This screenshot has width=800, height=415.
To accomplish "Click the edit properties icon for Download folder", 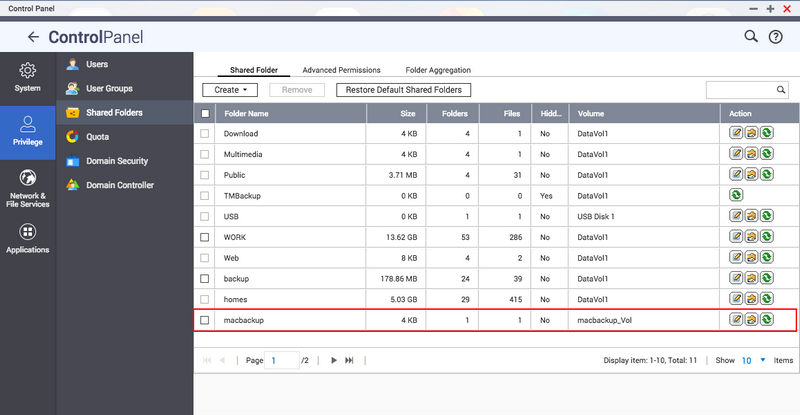I will (x=736, y=133).
